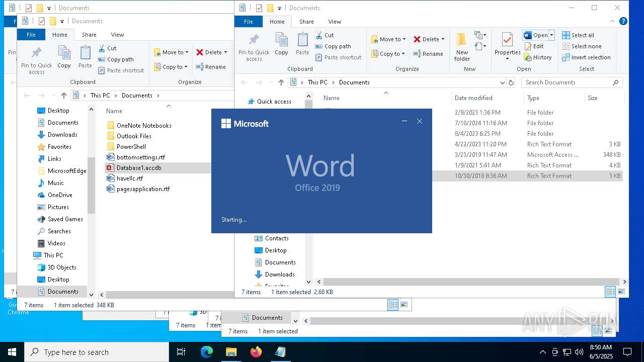Click Copy icon in front Documents window ribbon

point(281,43)
